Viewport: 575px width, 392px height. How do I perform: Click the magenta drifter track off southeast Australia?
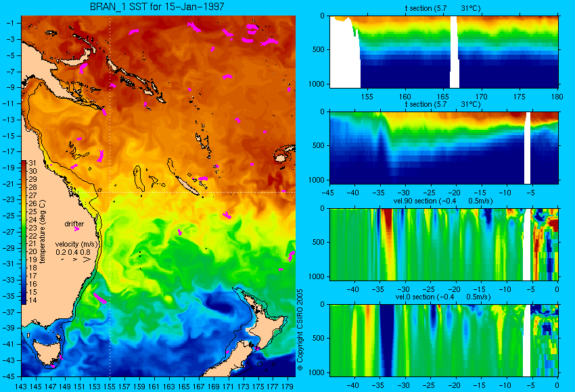[99, 299]
